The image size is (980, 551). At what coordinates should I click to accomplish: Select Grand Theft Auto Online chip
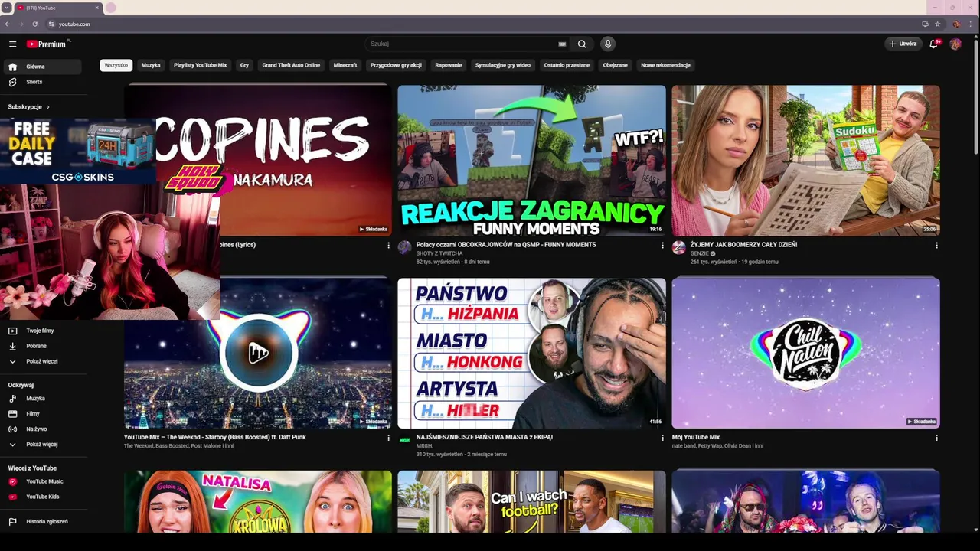click(x=291, y=65)
